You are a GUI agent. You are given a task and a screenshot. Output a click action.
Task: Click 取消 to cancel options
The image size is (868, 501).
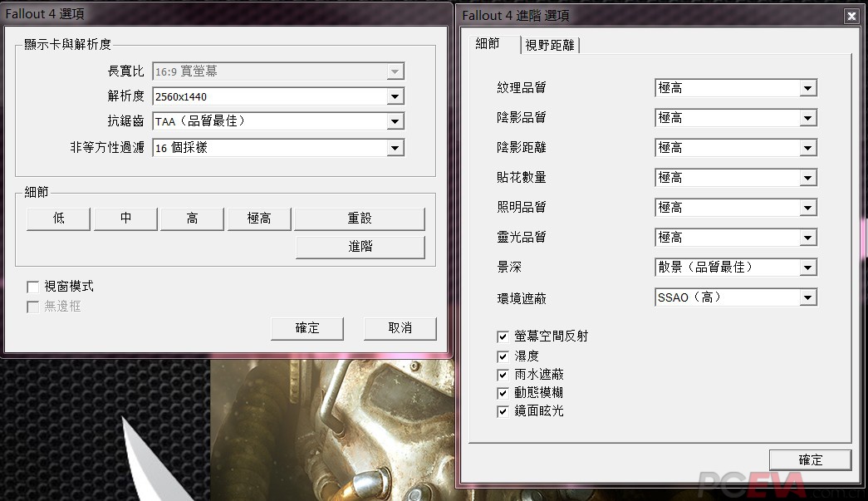[400, 328]
